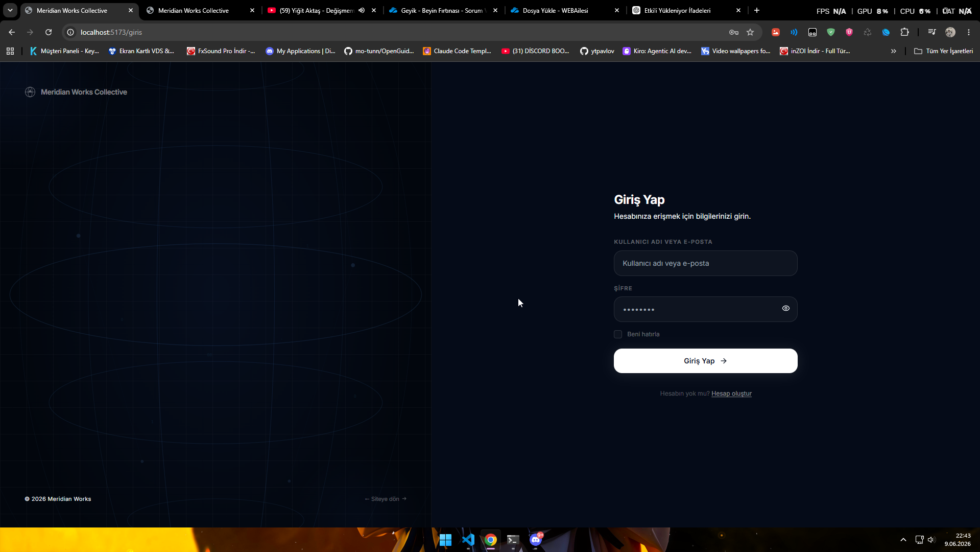
Task: Open the Chrome three-dot menu
Action: pyautogui.click(x=969, y=32)
